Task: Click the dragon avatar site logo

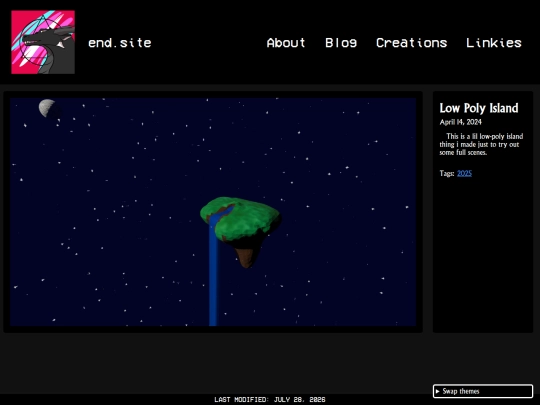Action: pos(43,42)
